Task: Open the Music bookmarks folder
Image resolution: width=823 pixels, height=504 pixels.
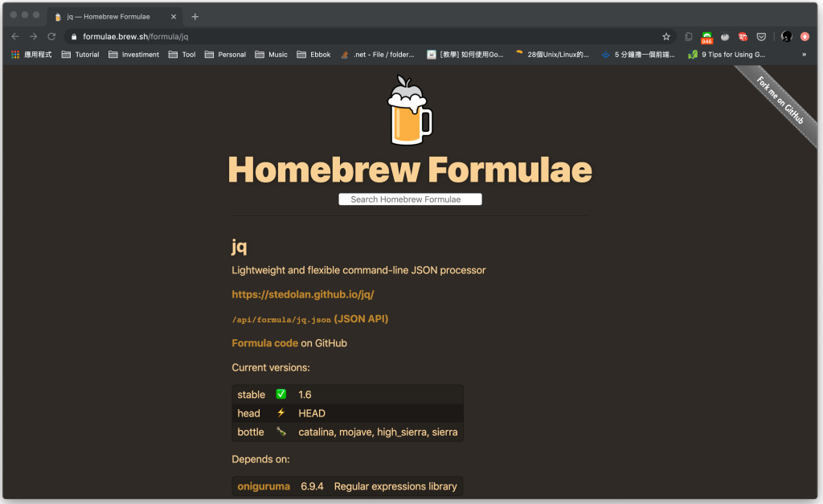Action: pyautogui.click(x=272, y=55)
